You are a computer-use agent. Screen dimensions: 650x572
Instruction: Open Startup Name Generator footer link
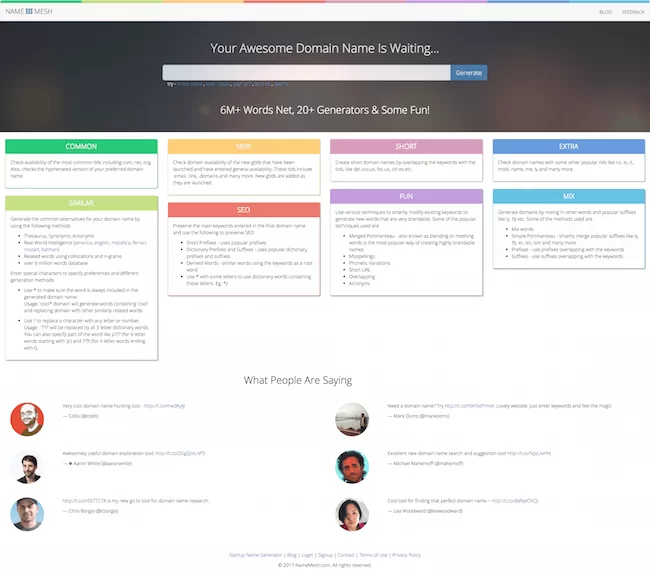255,555
